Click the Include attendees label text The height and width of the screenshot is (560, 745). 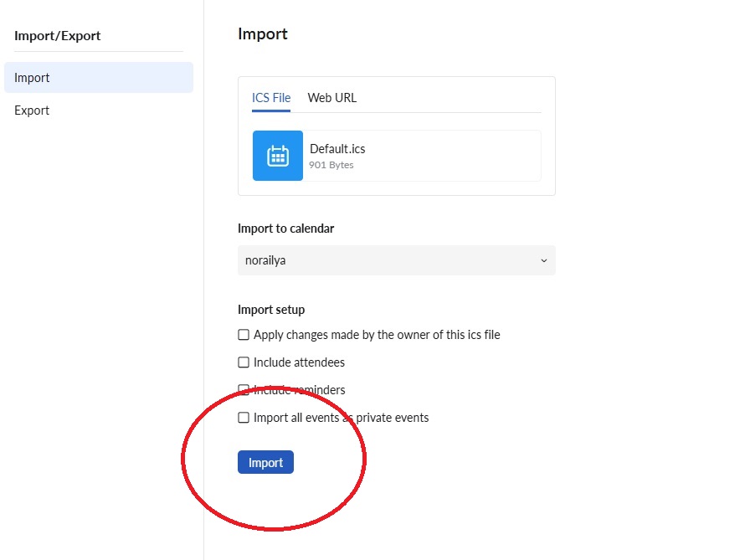(299, 362)
